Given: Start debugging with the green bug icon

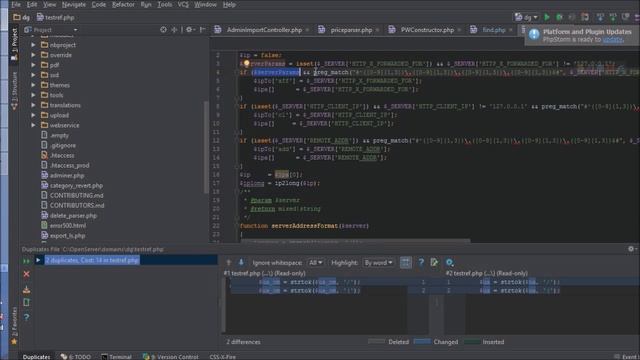Looking at the screenshot, I should (560, 17).
